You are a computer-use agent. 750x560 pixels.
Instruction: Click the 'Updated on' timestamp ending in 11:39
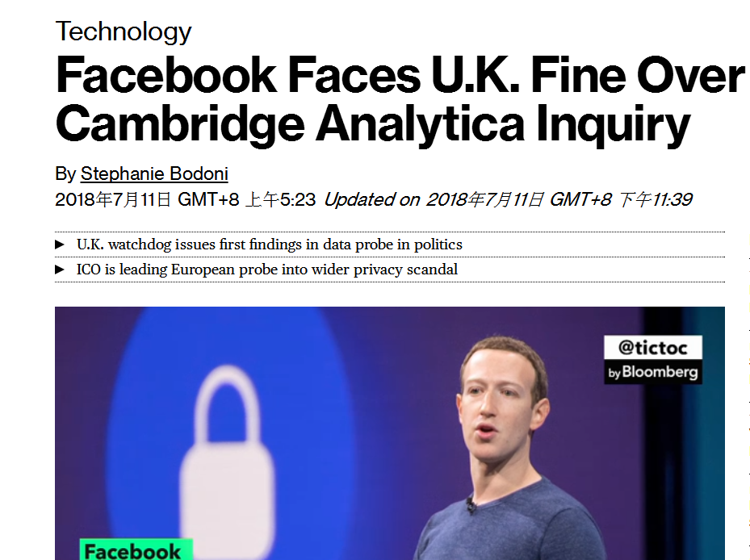(x=508, y=199)
